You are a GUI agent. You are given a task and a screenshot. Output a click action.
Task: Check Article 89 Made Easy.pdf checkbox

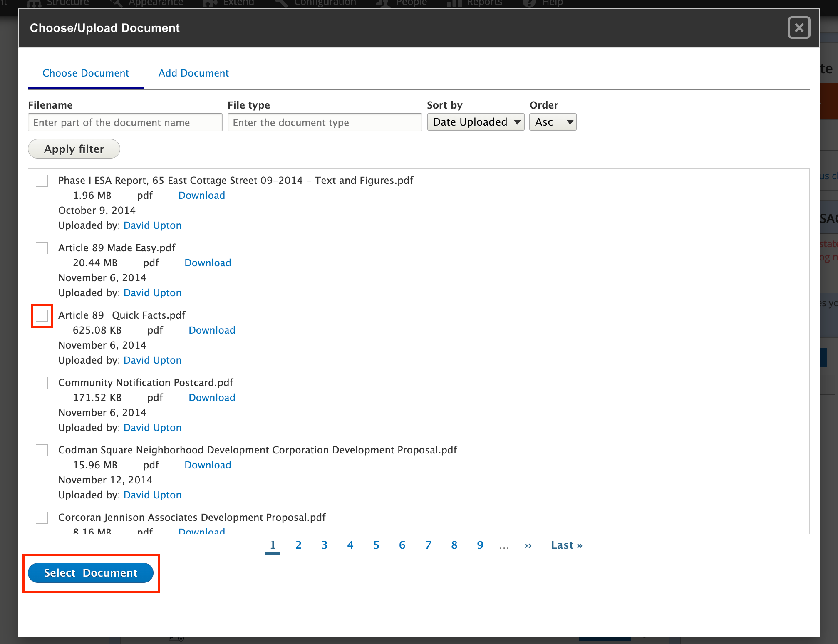coord(42,248)
